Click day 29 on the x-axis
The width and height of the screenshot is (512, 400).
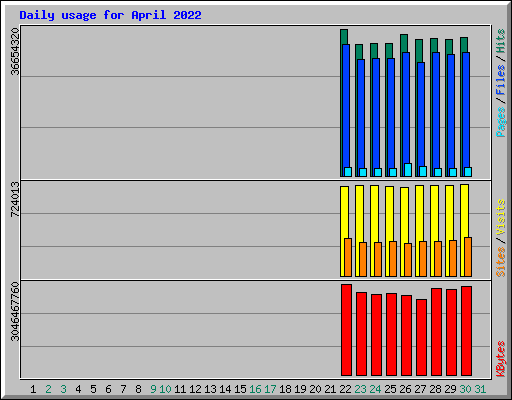click(x=450, y=389)
